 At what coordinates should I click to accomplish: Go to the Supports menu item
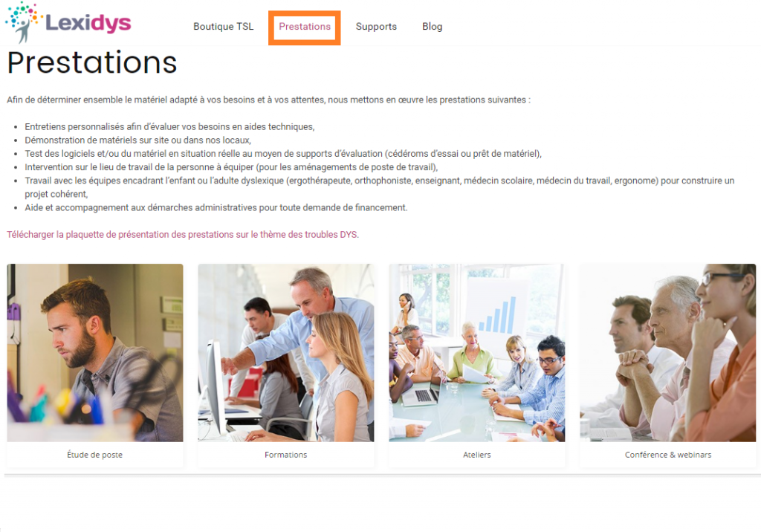coord(376,27)
